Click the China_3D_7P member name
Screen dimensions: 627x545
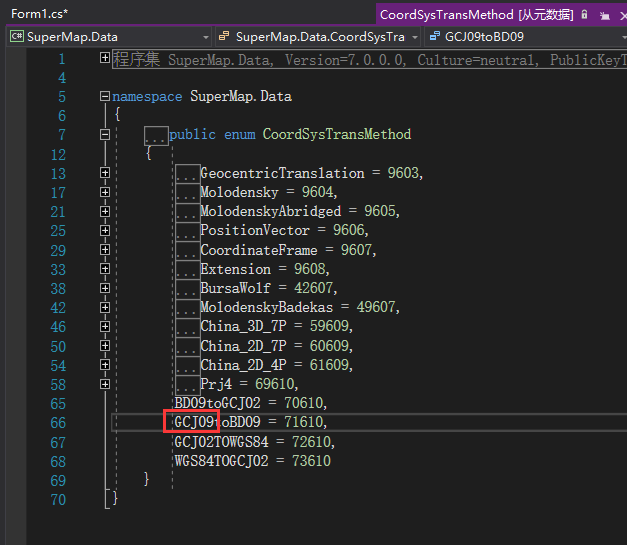click(244, 326)
